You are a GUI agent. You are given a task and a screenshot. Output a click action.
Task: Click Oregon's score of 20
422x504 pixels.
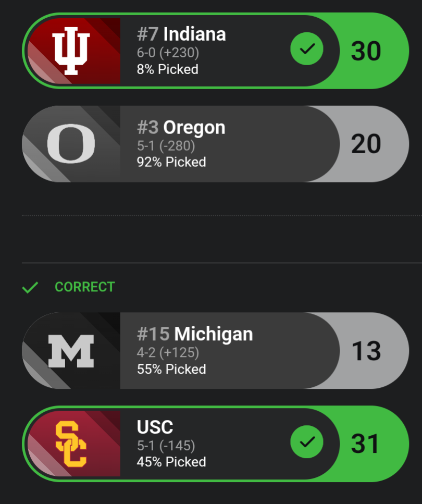(x=366, y=144)
